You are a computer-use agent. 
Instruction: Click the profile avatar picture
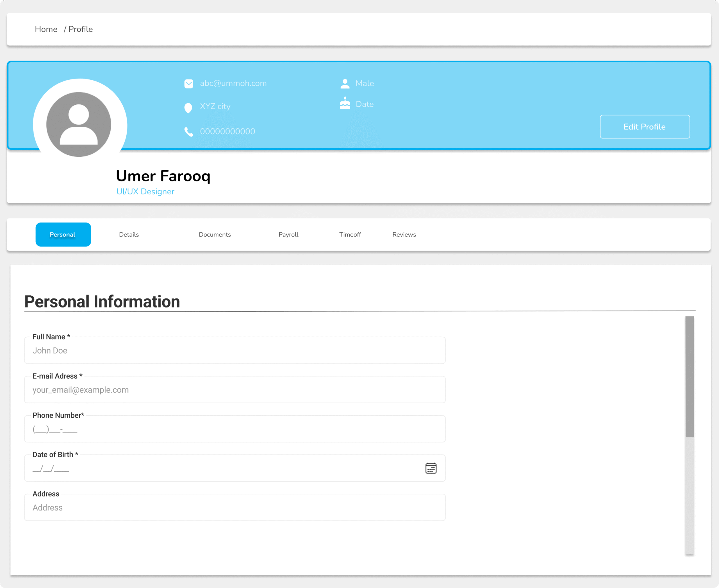point(79,124)
